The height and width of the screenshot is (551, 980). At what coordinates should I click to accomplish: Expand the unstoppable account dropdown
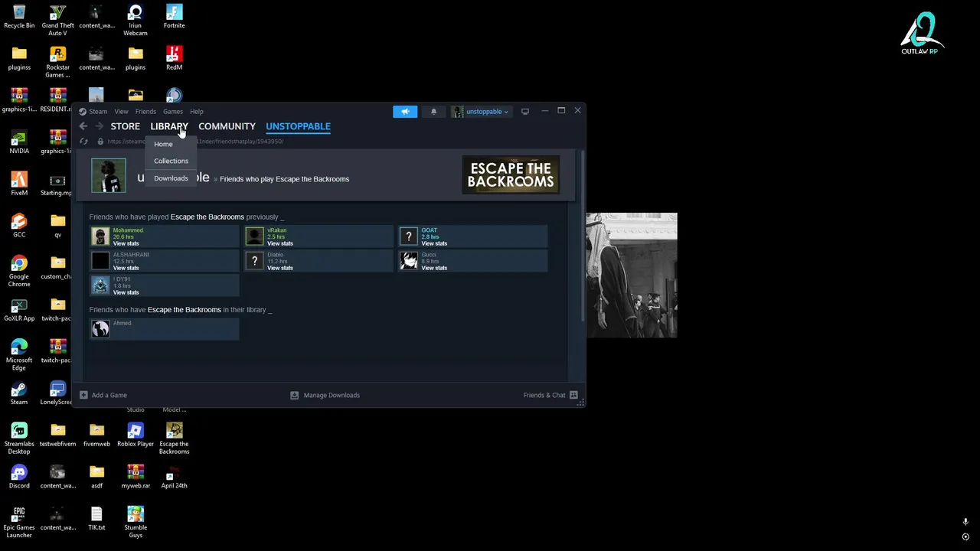(480, 112)
